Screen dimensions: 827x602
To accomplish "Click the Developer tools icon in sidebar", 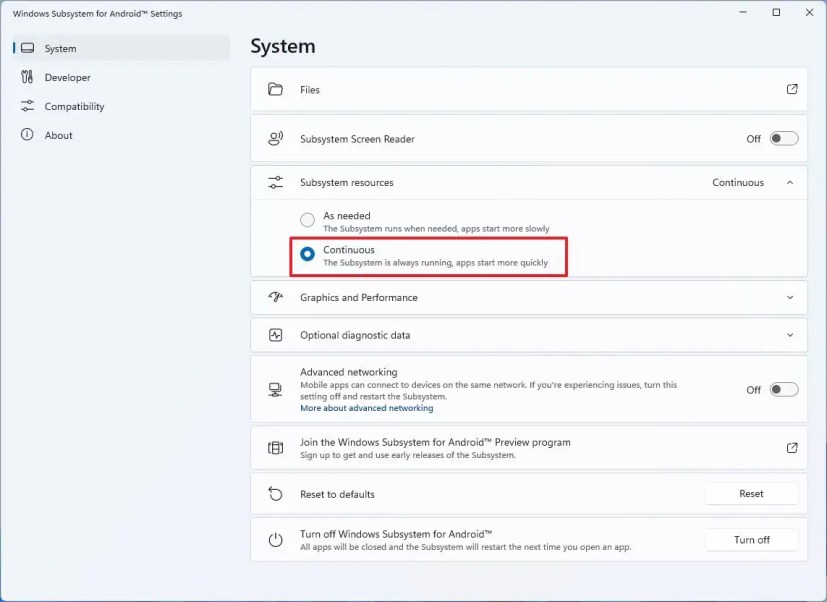I will point(26,77).
